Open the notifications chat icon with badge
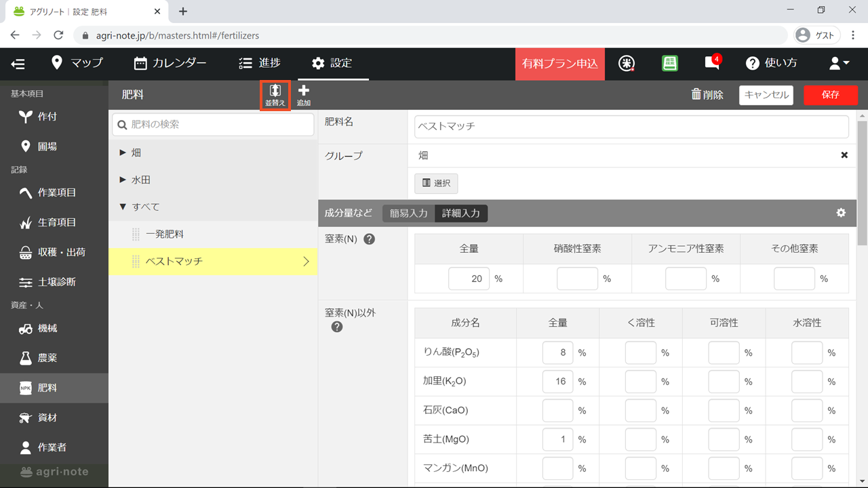Viewport: 868px width, 488px height. 713,62
